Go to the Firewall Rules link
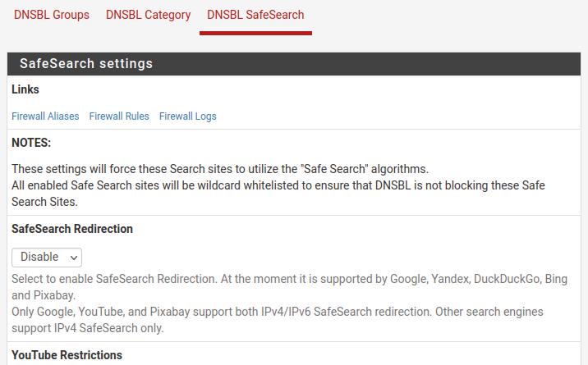 click(119, 116)
